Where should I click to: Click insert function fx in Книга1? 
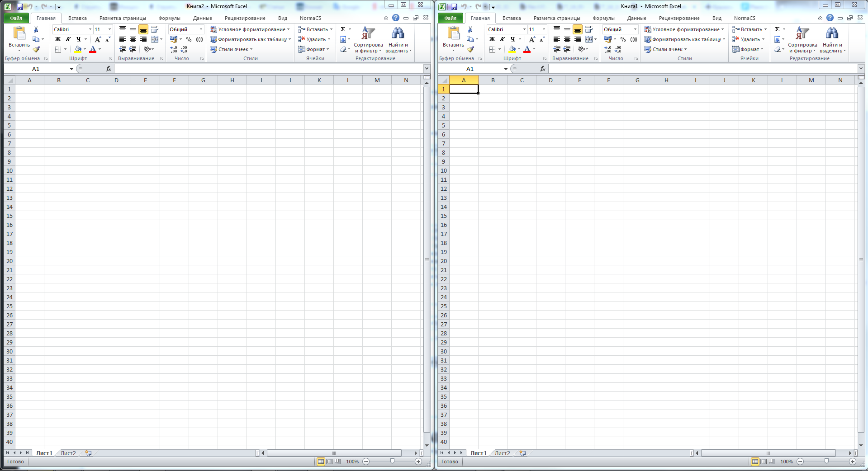(543, 69)
